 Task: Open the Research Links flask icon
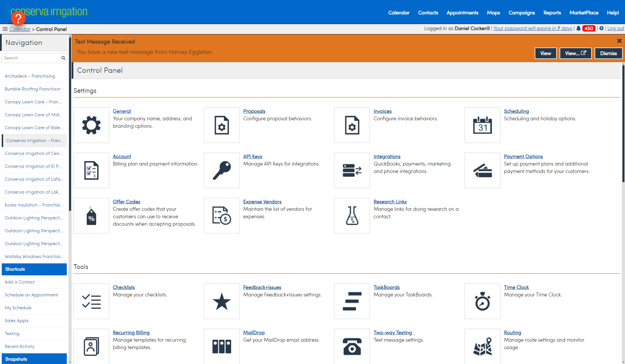pos(352,216)
